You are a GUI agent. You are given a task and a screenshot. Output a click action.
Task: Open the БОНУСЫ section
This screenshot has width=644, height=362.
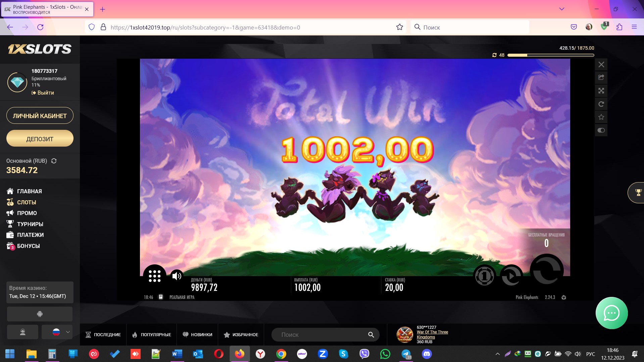coord(23,246)
